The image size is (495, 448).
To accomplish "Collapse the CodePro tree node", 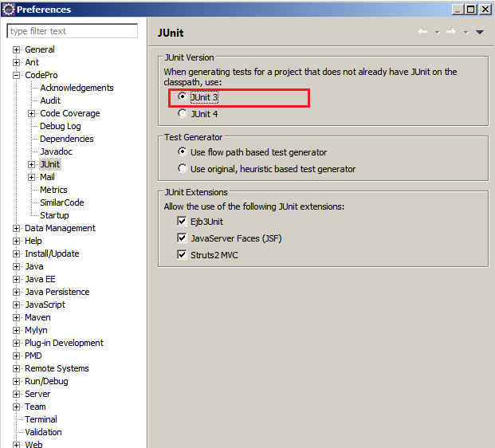I will pos(16,76).
